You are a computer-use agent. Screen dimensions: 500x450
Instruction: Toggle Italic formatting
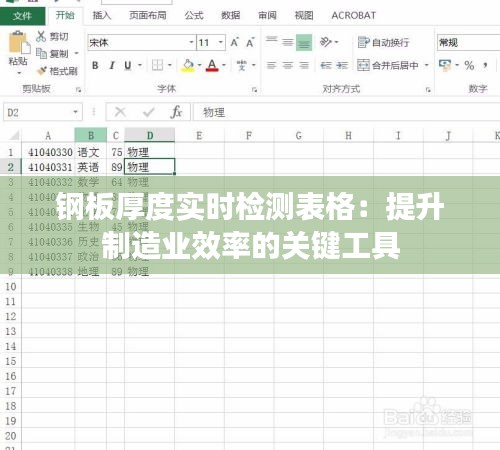click(112, 65)
